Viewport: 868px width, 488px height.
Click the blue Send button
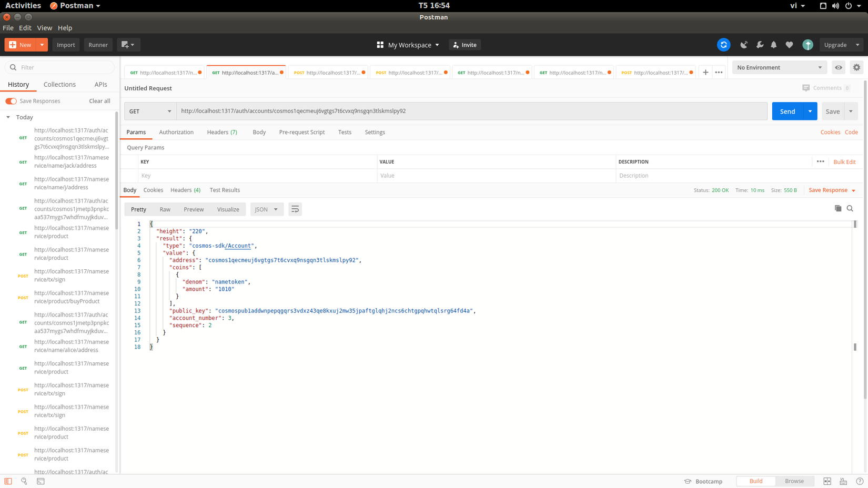point(788,111)
